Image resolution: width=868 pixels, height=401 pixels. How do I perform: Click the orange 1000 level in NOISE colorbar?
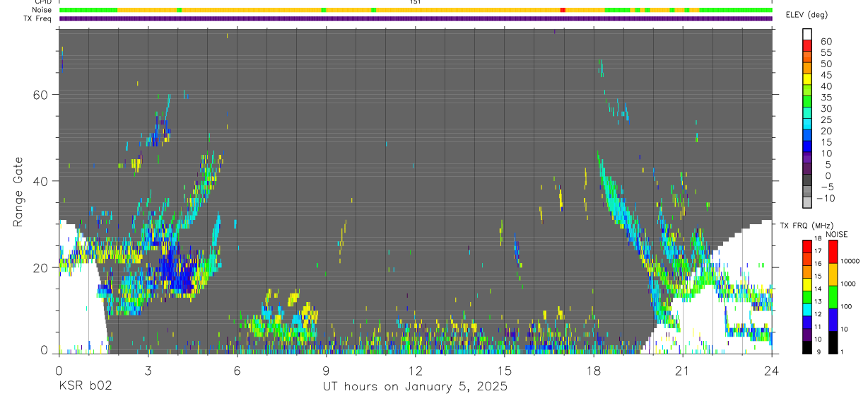click(x=833, y=274)
